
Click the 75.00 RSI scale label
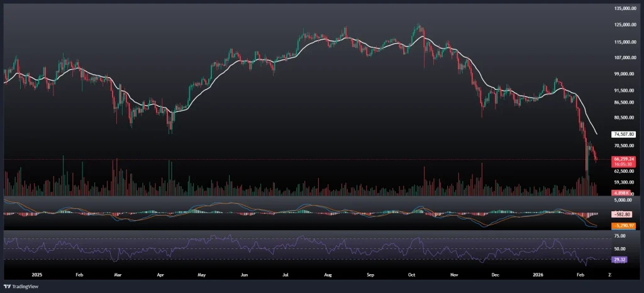(x=619, y=236)
